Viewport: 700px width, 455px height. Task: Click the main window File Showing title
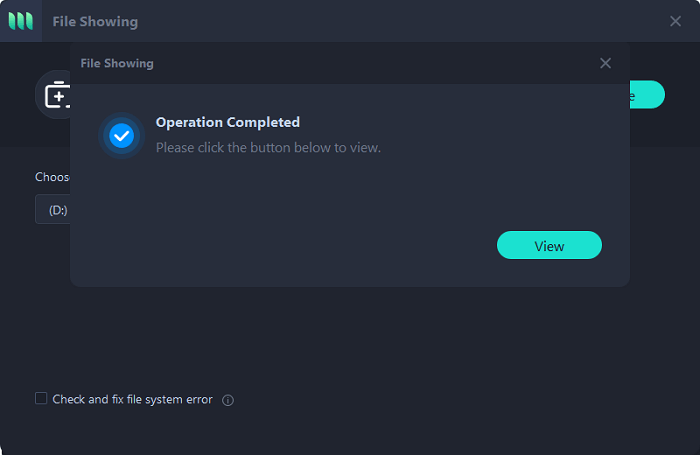tap(95, 21)
